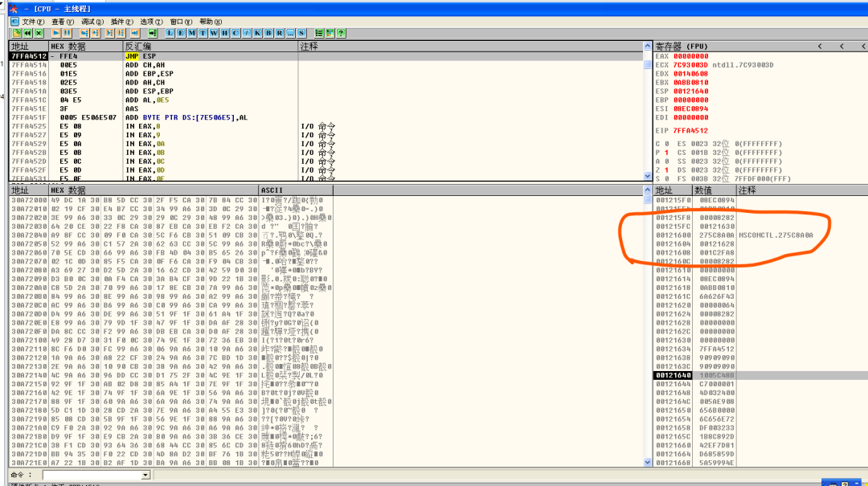Click the disassembly pane scroll down arrow
This screenshot has height=486, width=868.
coord(648,176)
